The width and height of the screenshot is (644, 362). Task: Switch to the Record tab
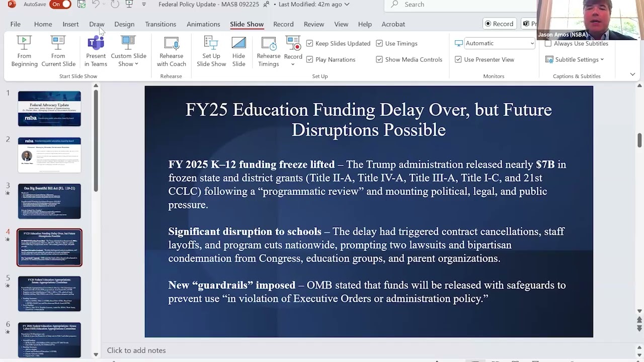283,24
